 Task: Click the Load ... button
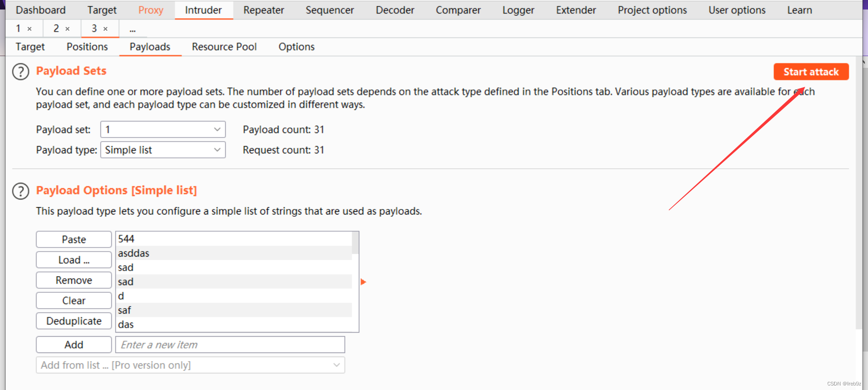point(74,260)
